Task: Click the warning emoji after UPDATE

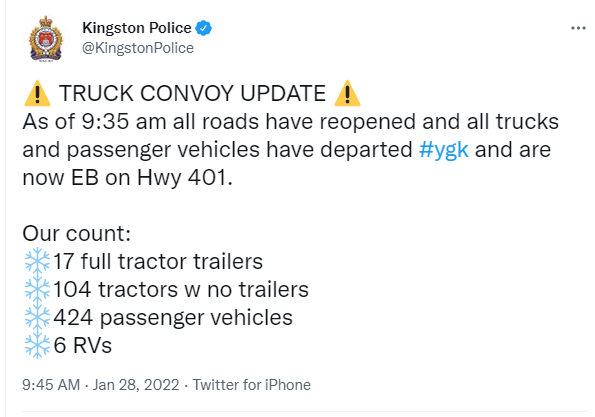Action: pos(347,93)
